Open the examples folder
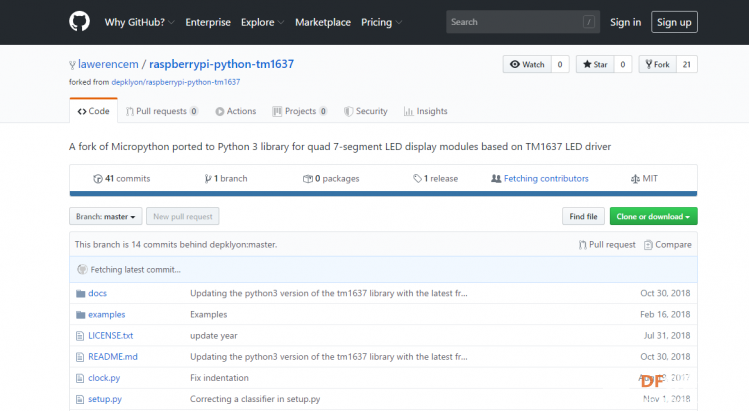The image size is (749, 411). click(107, 314)
